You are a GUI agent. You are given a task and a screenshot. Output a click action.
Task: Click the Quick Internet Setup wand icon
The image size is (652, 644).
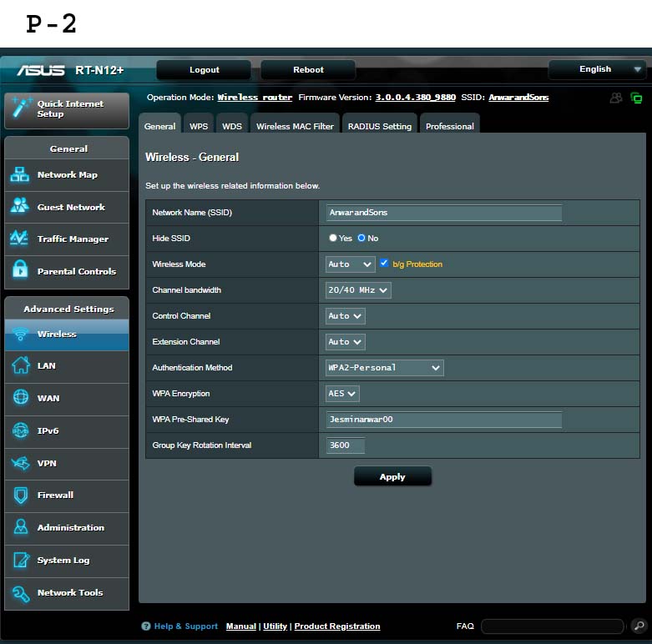coord(22,109)
